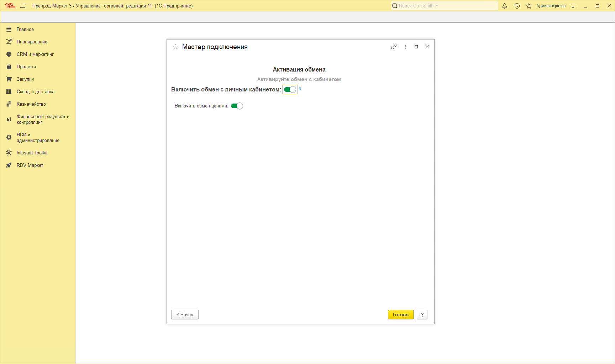This screenshot has width=615, height=364.
Task: Open help via dialog's bottom question button
Action: point(422,315)
